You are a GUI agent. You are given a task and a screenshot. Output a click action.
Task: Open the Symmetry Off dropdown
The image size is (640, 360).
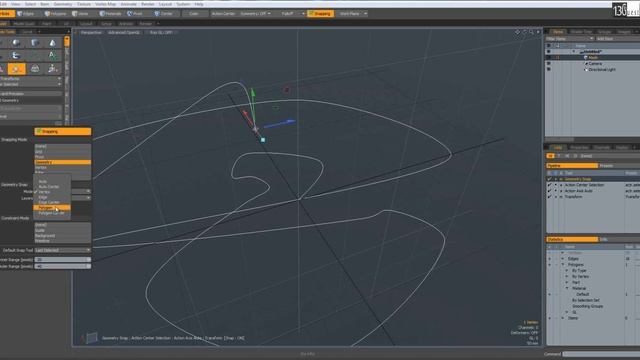pos(256,13)
